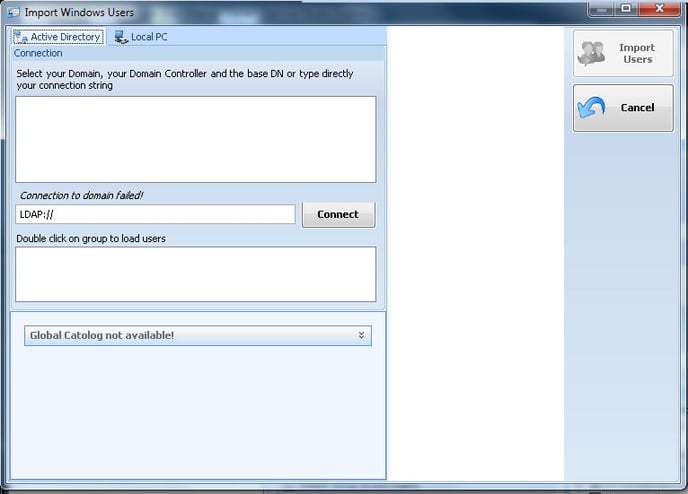688x494 pixels.
Task: Click the Active Directory tab icon
Action: tap(21, 37)
